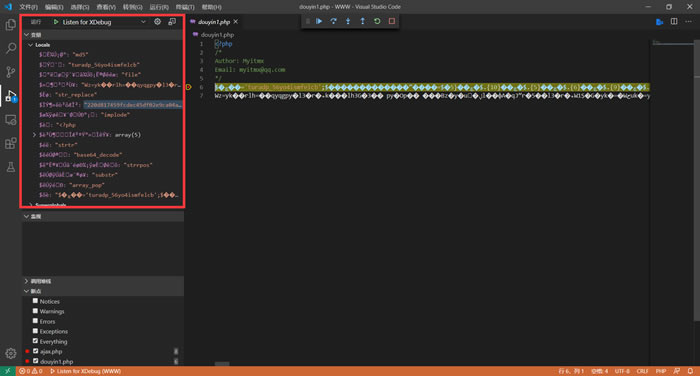This screenshot has height=376, width=700.
Task: Toggle the Exceptions breakpoint checkbox
Action: pos(35,331)
